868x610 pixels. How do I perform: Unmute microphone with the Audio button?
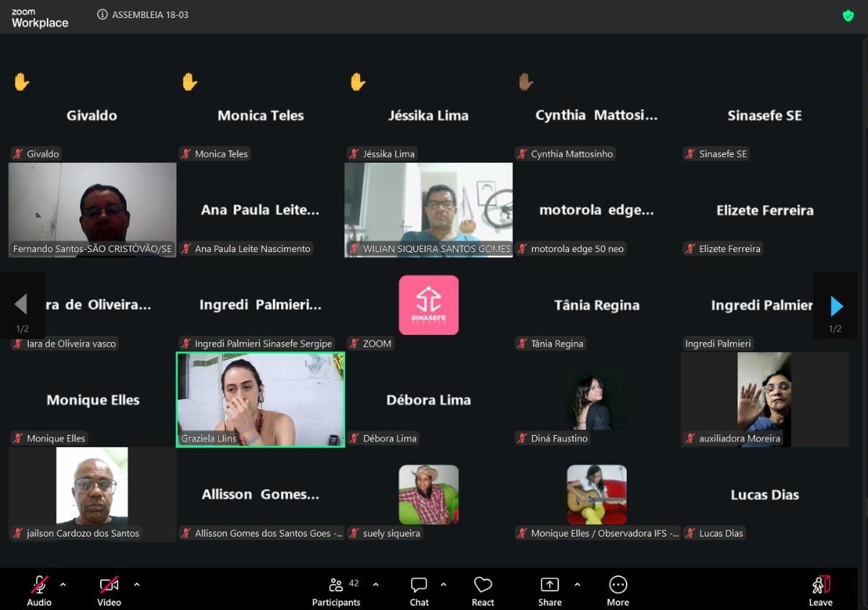point(40,591)
